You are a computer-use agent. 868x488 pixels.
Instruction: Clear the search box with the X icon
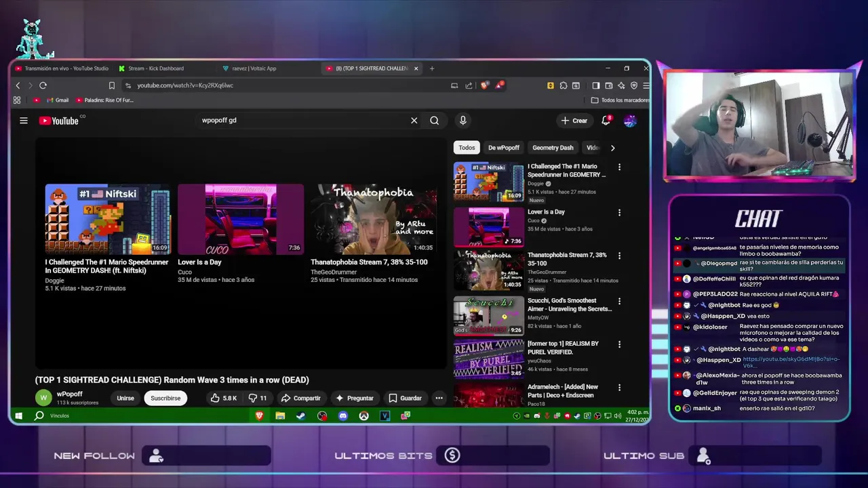click(x=414, y=121)
